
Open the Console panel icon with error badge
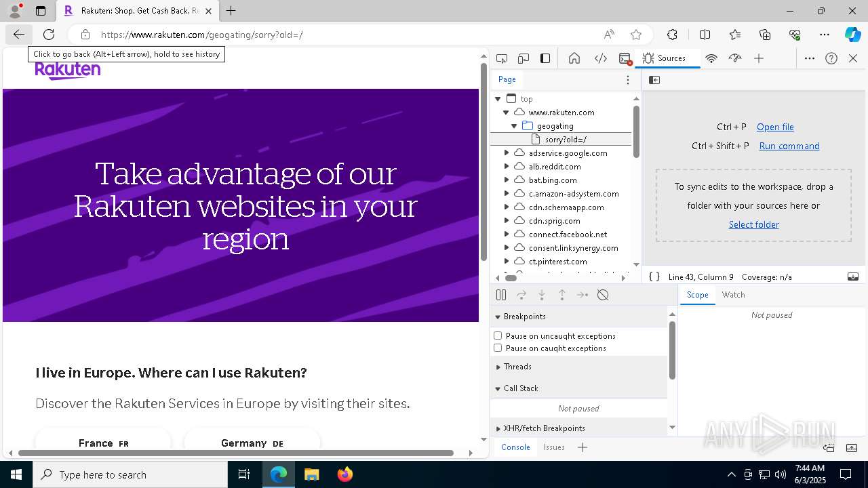tap(625, 58)
